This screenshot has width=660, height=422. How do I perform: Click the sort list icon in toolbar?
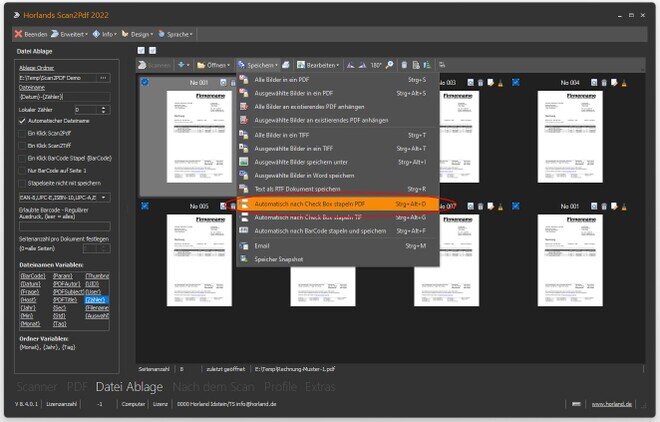(427, 65)
